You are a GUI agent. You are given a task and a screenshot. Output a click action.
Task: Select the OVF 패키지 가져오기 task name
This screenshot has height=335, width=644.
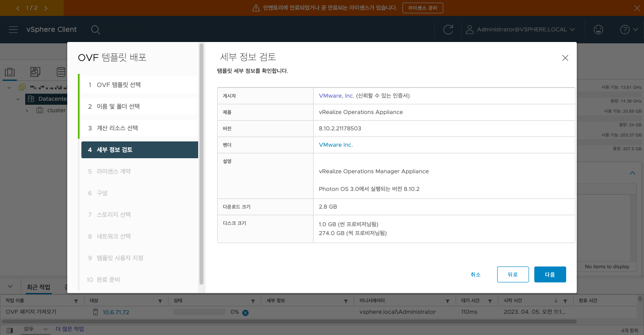31,312
